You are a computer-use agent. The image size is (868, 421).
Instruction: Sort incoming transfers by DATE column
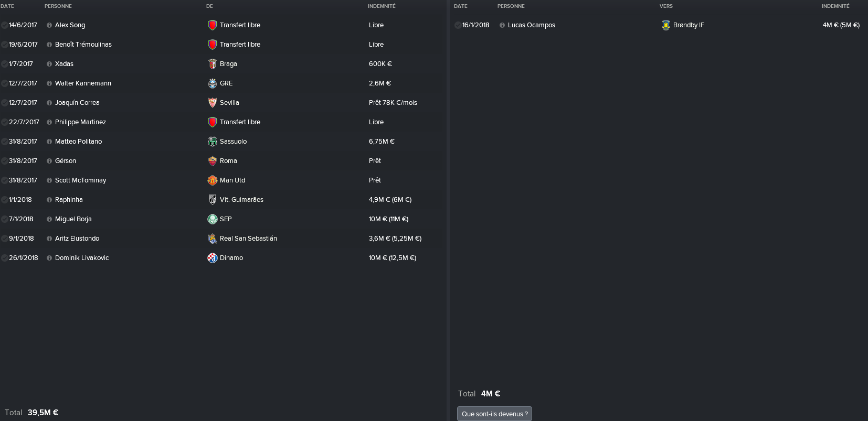pos(7,6)
